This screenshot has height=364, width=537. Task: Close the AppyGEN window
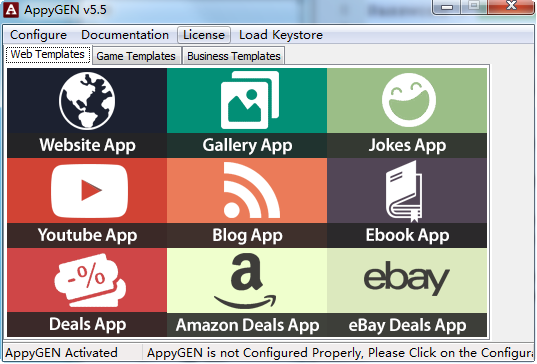(x=511, y=6)
